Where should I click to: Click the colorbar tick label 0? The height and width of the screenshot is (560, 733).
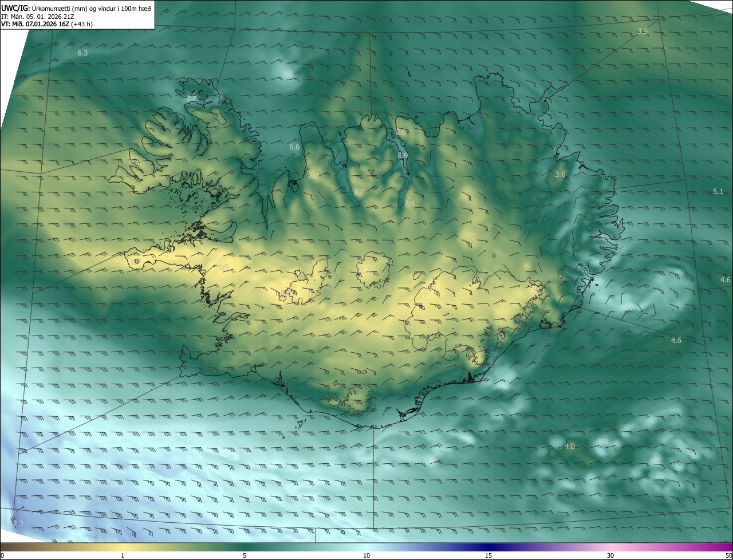click(2, 555)
